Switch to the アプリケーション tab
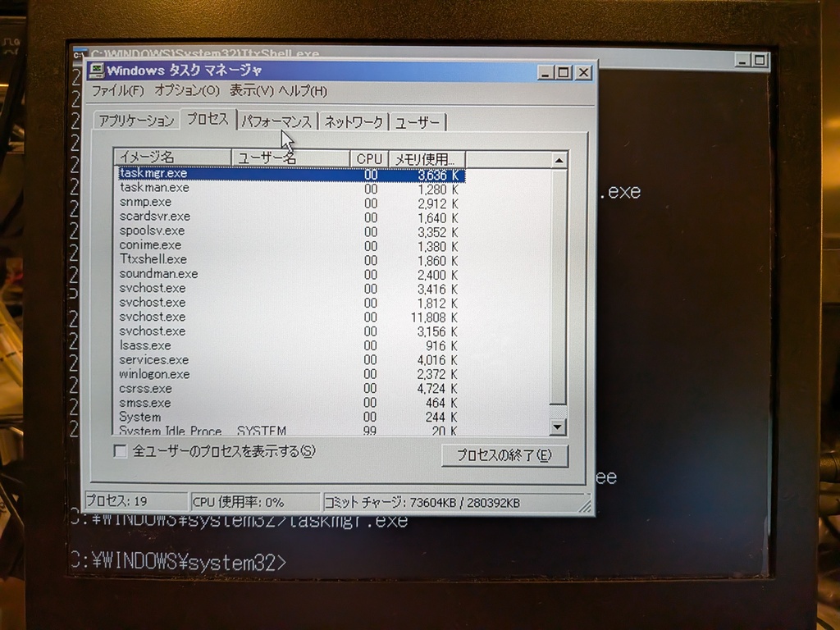This screenshot has width=840, height=630. [x=136, y=121]
